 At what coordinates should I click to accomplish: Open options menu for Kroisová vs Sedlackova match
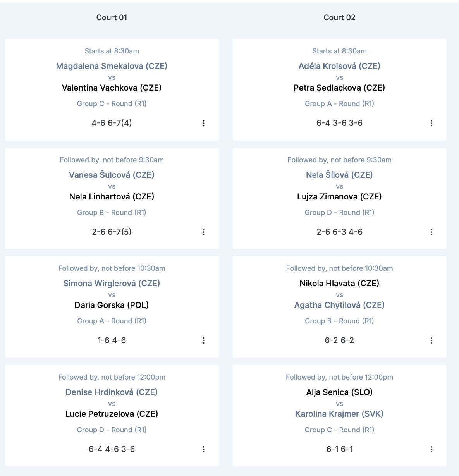click(x=431, y=123)
